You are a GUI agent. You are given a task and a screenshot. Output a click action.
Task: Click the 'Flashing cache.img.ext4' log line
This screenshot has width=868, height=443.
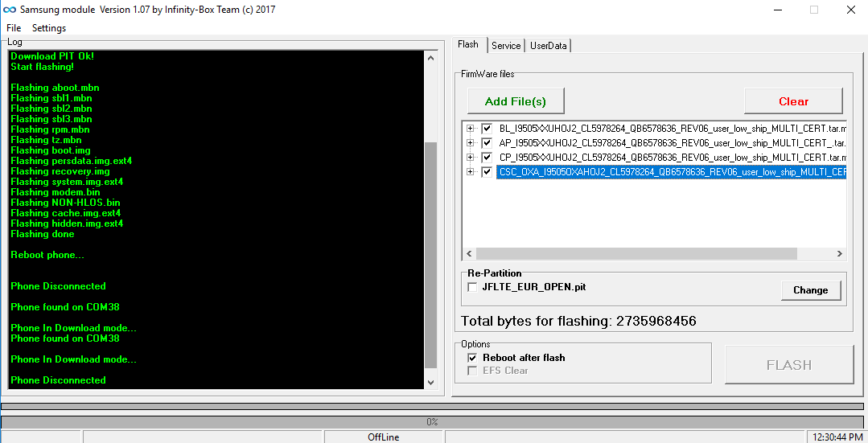coord(65,213)
